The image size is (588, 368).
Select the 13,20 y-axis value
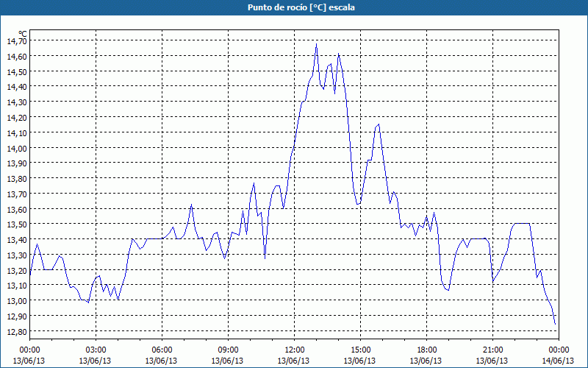pyautogui.click(x=17, y=270)
